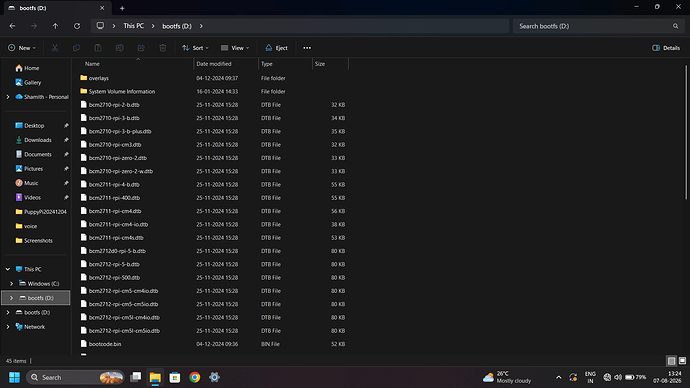The height and width of the screenshot is (388, 690).
Task: Open Windows Start menu
Action: click(x=15, y=377)
